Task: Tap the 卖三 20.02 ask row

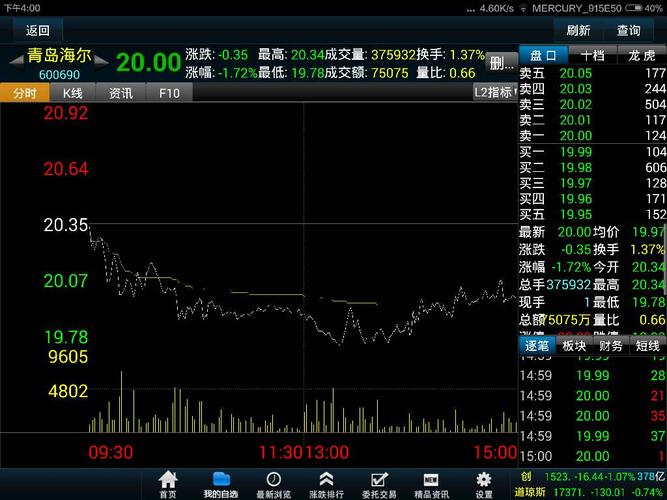Action: click(x=593, y=105)
